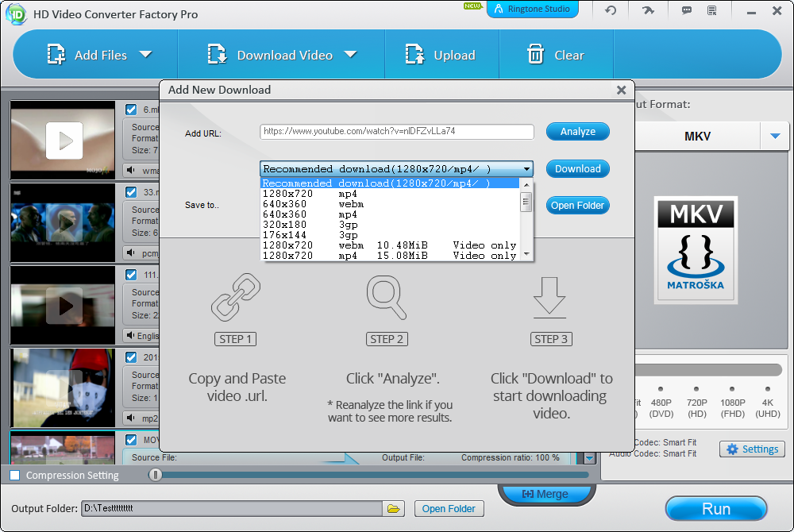Viewport: 794px width, 532px height.
Task: Click the English audio speaker icon
Action: (x=131, y=335)
